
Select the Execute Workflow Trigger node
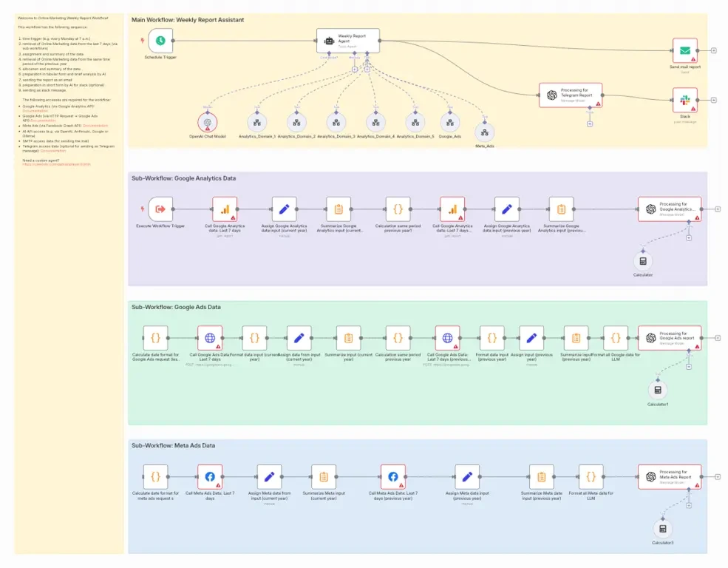click(160, 209)
